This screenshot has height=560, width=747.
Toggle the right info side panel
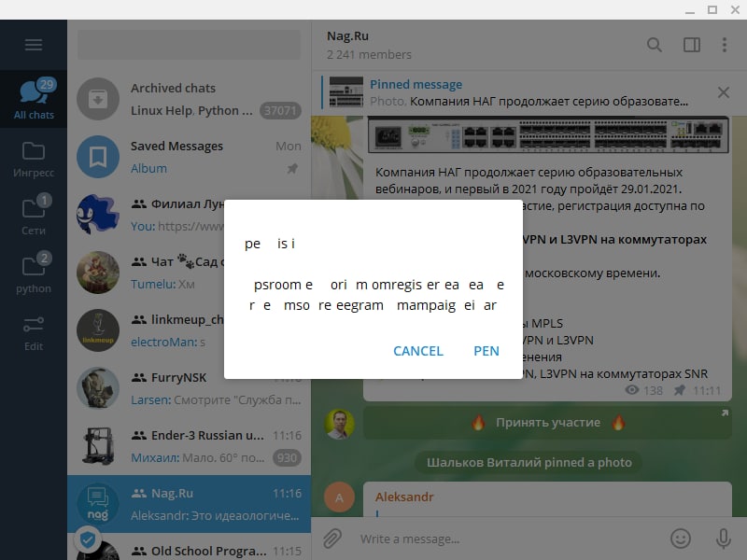click(692, 45)
